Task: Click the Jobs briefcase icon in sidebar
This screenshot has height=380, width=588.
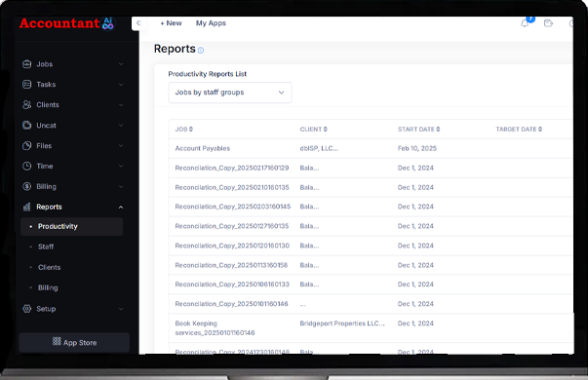Action: [27, 64]
